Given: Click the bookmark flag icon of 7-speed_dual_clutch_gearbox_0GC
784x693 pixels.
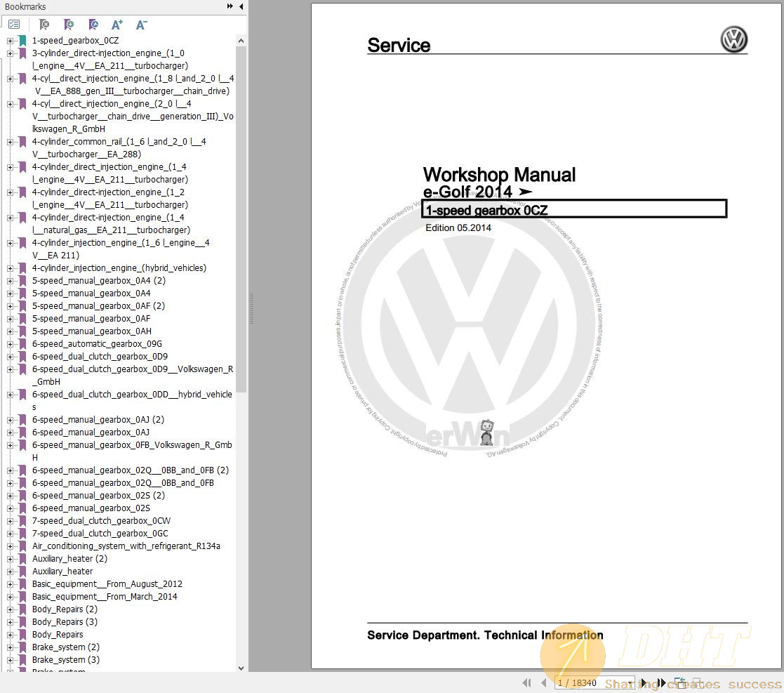Looking at the screenshot, I should coord(22,534).
